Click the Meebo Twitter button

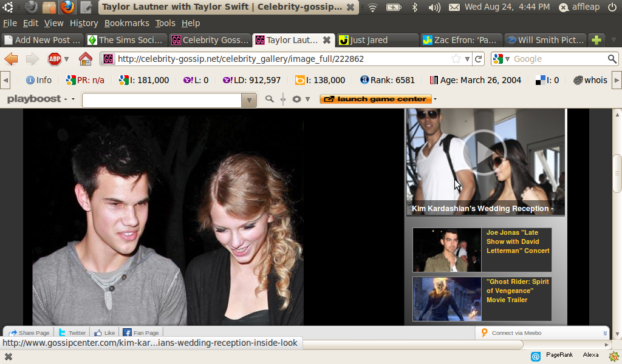72,333
